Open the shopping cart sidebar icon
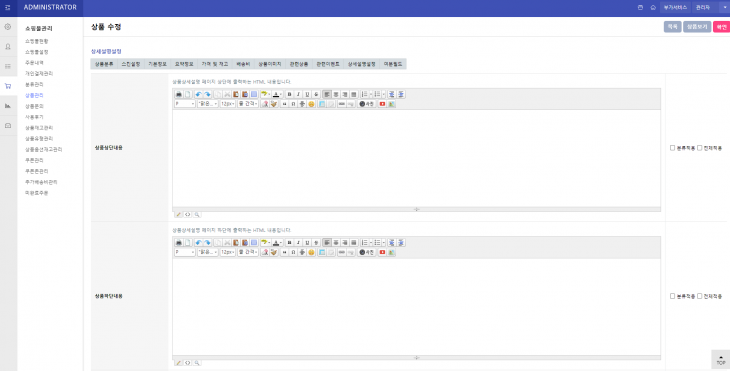This screenshot has width=730, height=371. click(x=8, y=86)
